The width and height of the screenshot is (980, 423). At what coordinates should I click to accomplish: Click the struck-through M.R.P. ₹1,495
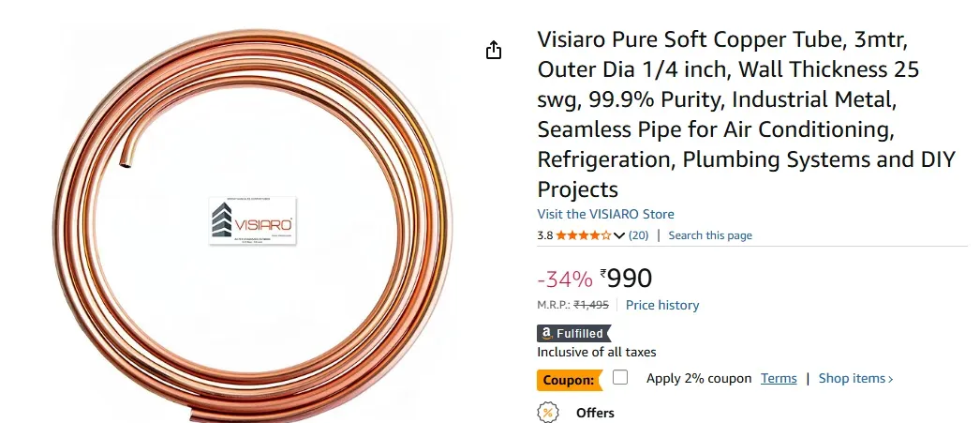tap(591, 305)
